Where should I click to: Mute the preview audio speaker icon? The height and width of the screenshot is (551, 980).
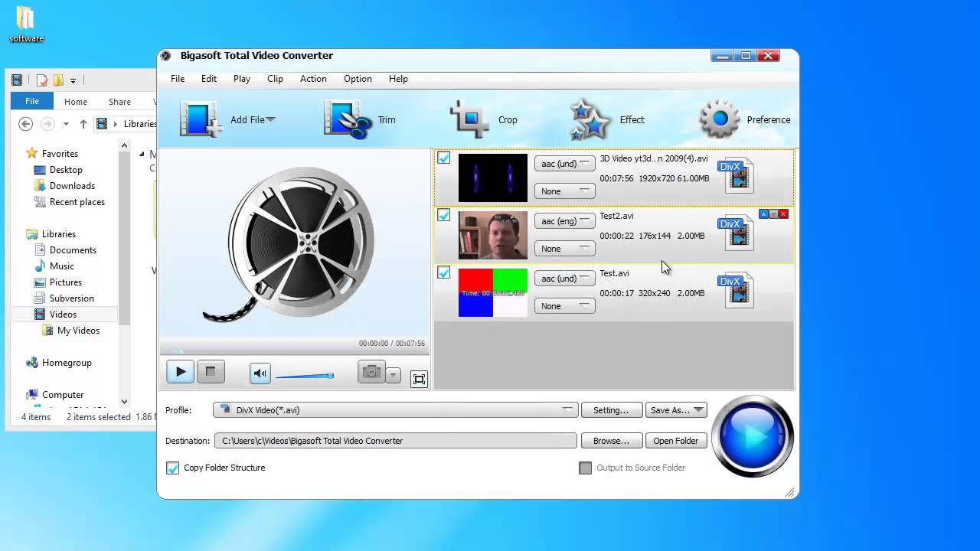(260, 373)
